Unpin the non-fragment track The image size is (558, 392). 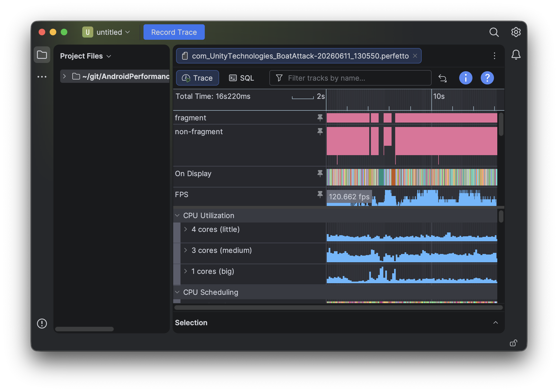pyautogui.click(x=320, y=132)
